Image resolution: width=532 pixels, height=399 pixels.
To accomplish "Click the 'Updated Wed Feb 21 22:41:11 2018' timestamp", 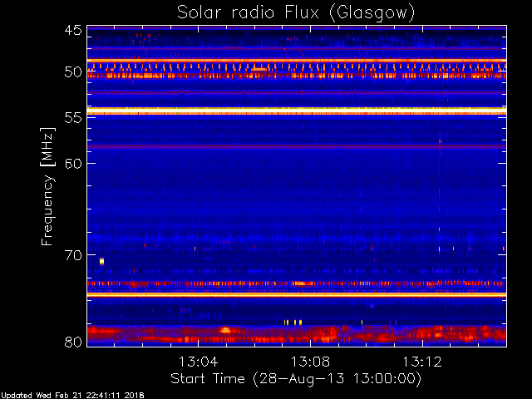I will (72, 396).
